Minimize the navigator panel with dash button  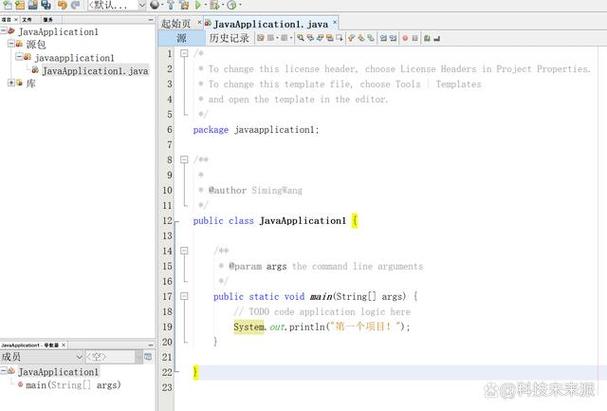[x=151, y=345]
